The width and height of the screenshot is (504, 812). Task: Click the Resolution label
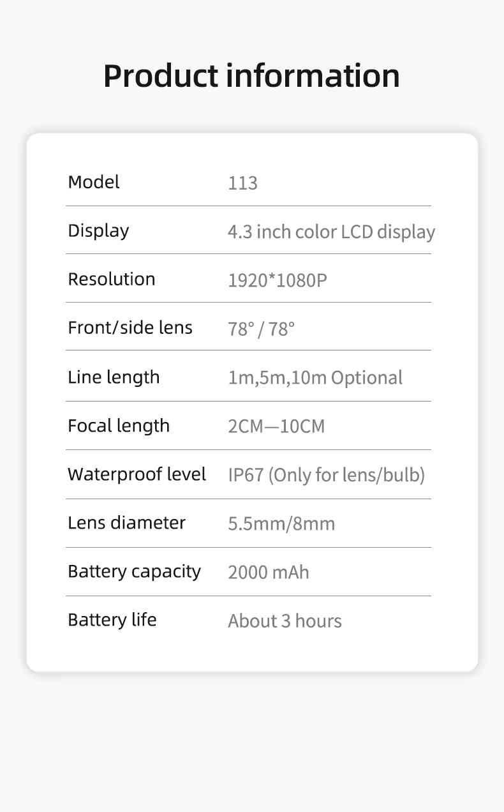coord(112,279)
